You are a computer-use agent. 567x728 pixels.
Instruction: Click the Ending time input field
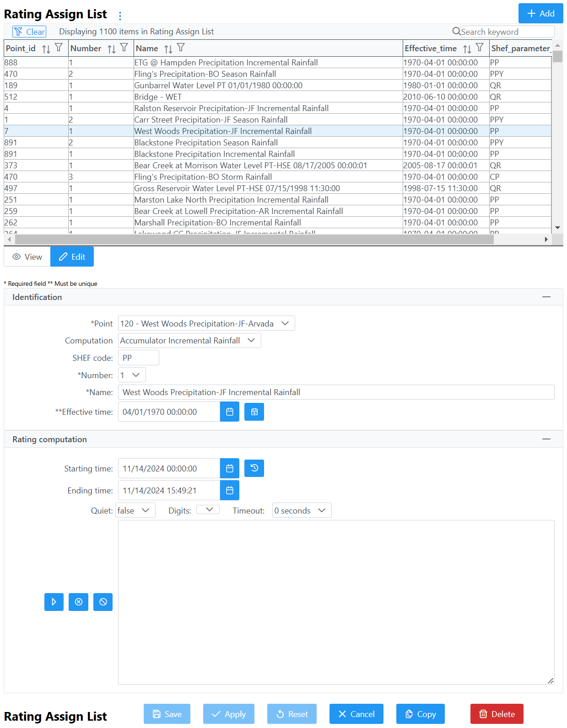(169, 490)
